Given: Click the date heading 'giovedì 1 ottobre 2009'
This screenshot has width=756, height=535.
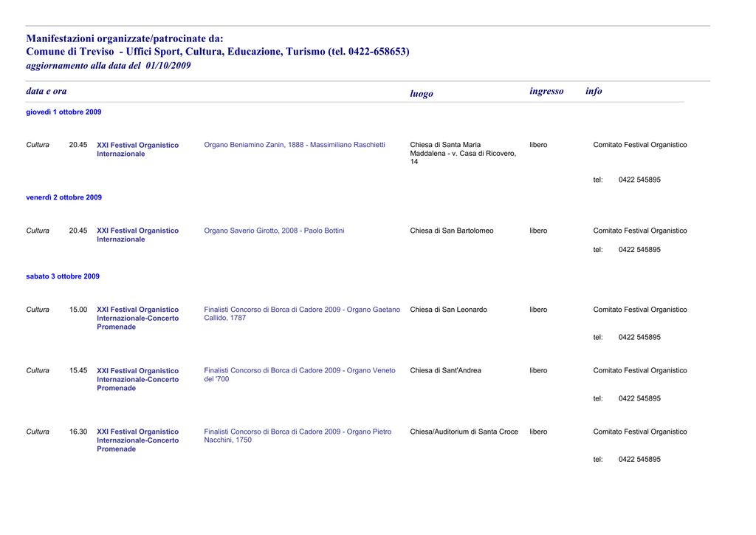Looking at the screenshot, I should 63,112.
